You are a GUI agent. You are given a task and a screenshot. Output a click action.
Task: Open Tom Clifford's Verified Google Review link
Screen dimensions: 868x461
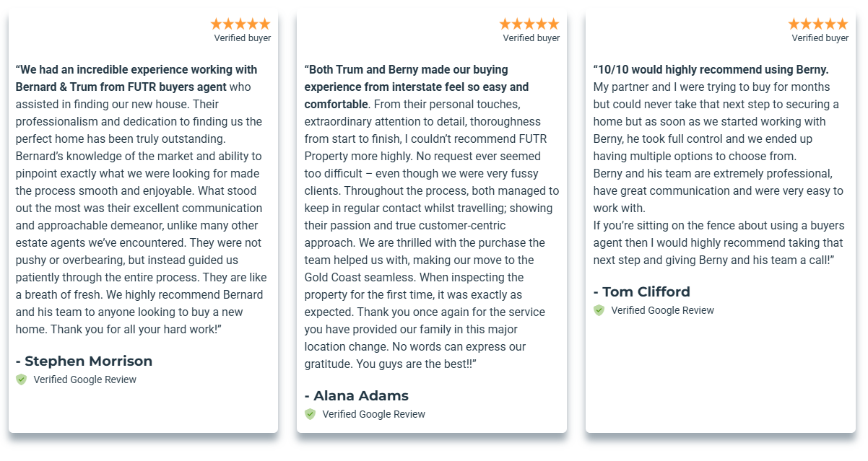pyautogui.click(x=662, y=310)
